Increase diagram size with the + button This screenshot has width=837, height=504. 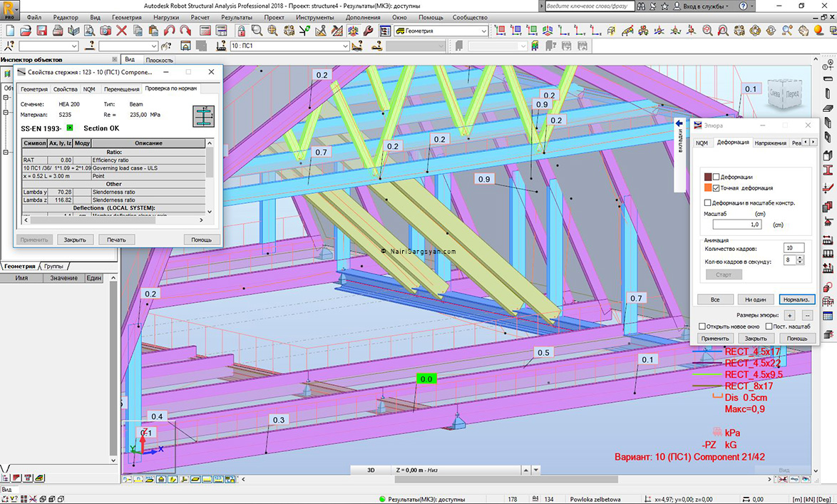pyautogui.click(x=790, y=316)
